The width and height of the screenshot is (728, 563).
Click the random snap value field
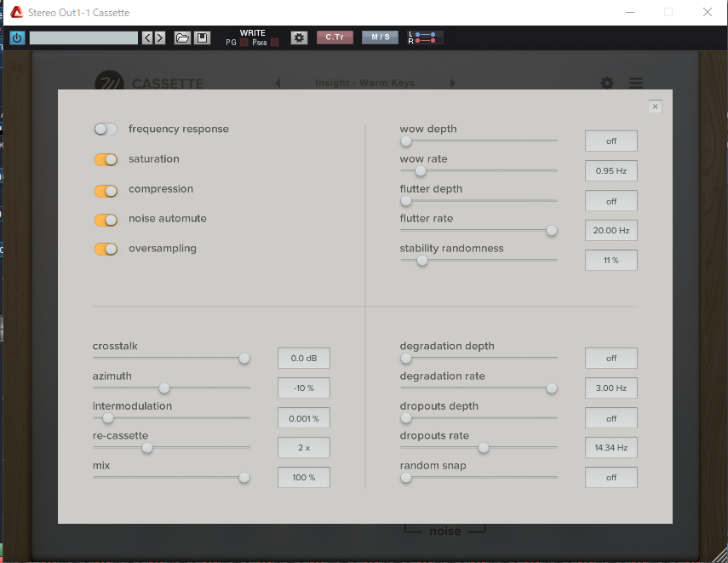click(x=611, y=478)
